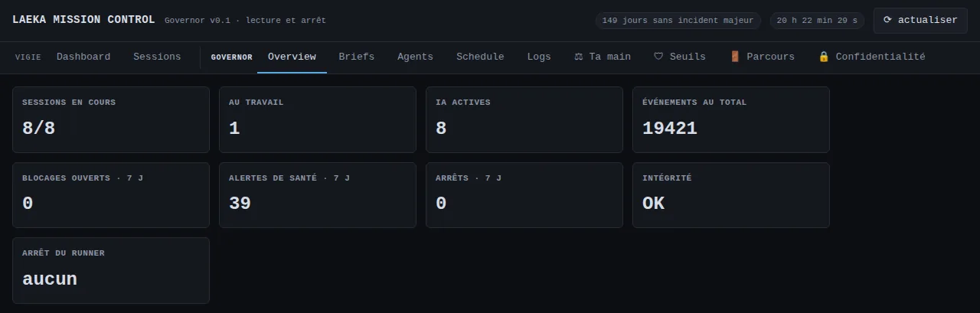This screenshot has width=980, height=313.
Task: Open the Ta main tab
Action: tap(603, 57)
